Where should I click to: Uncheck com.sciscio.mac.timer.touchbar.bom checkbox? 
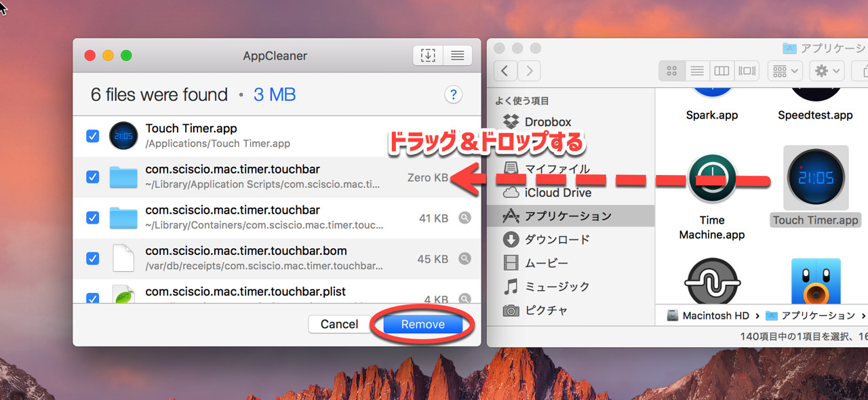[93, 258]
